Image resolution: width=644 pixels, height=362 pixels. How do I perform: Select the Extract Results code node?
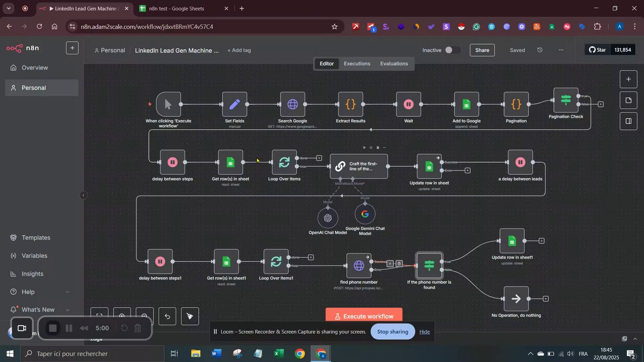[351, 104]
